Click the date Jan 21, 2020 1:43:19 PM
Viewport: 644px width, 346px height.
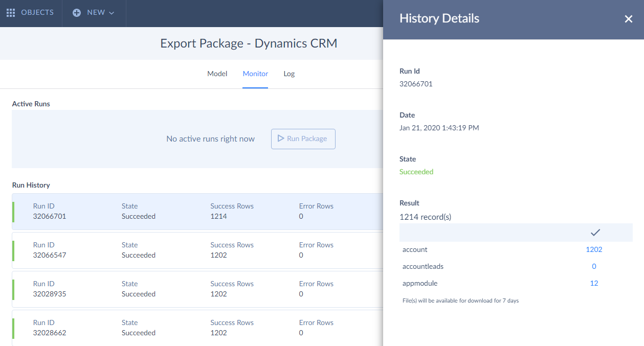point(439,128)
